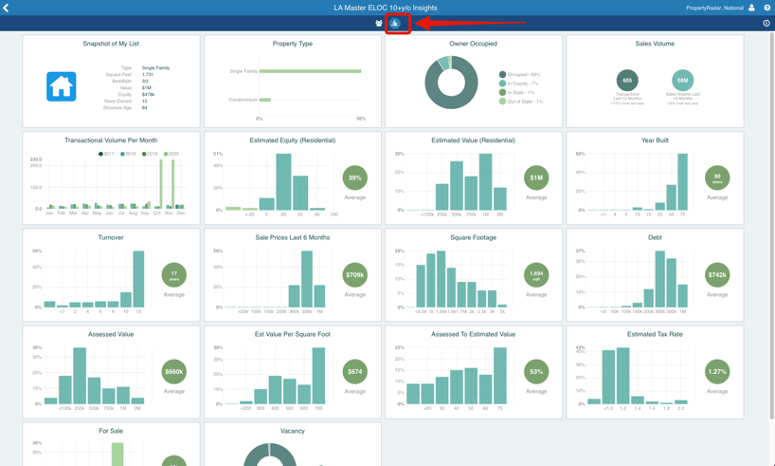
Task: Open the user account icon
Action: [x=752, y=7]
